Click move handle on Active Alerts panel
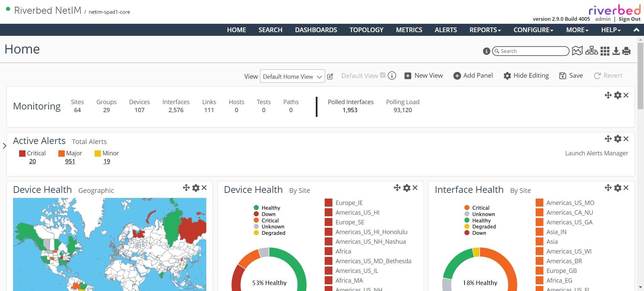The height and width of the screenshot is (291, 644). 608,139
